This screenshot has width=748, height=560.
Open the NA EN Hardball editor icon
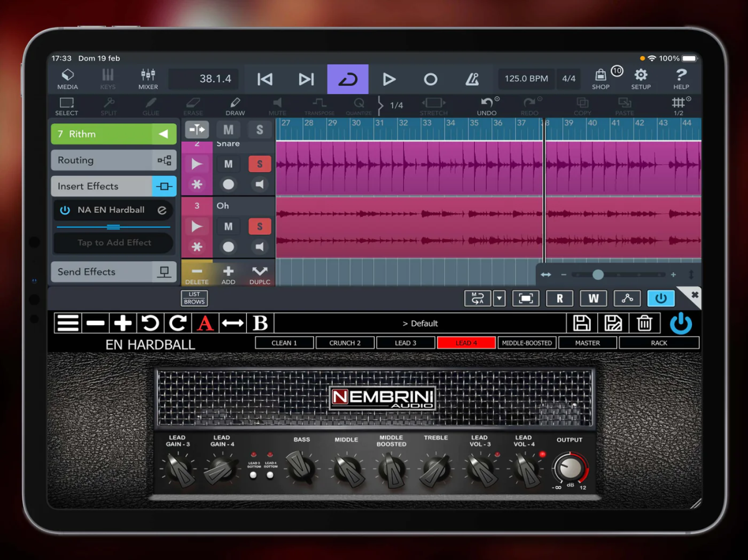click(x=162, y=210)
